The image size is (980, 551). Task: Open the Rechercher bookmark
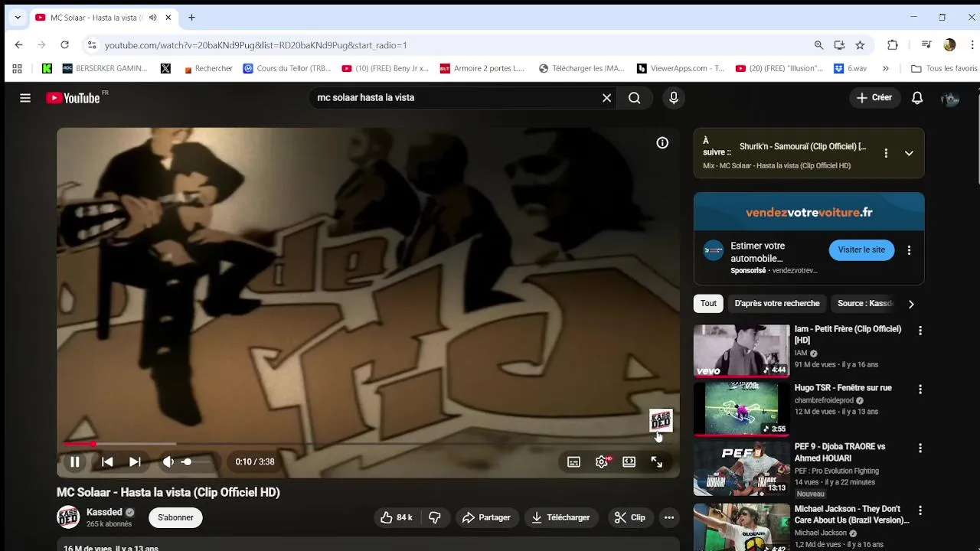pos(208,68)
